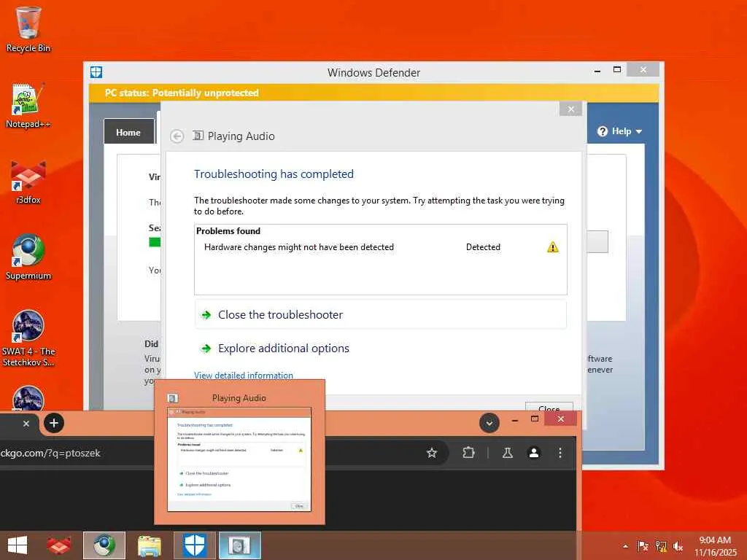This screenshot has height=560, width=747.
Task: Open View detailed information link
Action: [244, 376]
